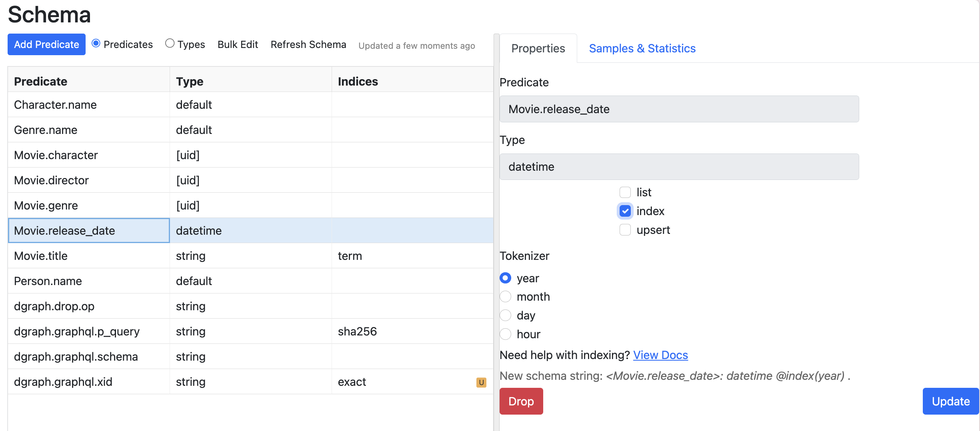Screen dimensions: 980x431
Task: Select the month tokenizer
Action: (505, 296)
